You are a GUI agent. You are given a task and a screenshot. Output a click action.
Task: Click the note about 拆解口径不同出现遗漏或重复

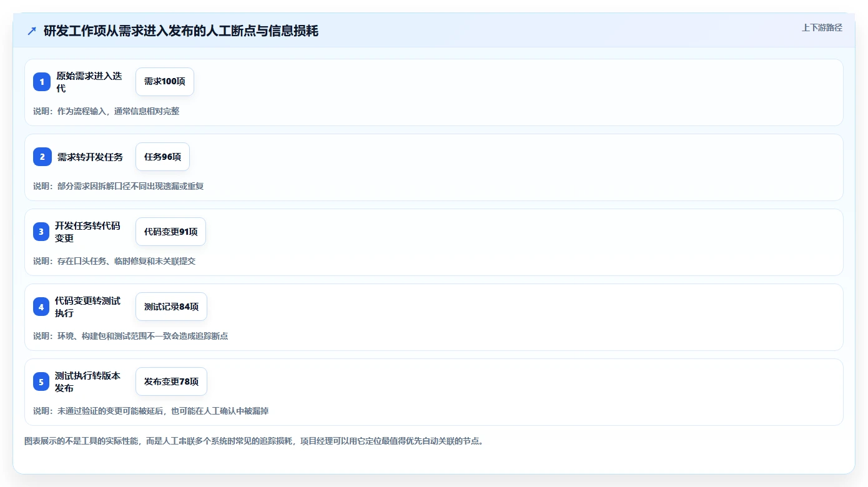coord(119,186)
